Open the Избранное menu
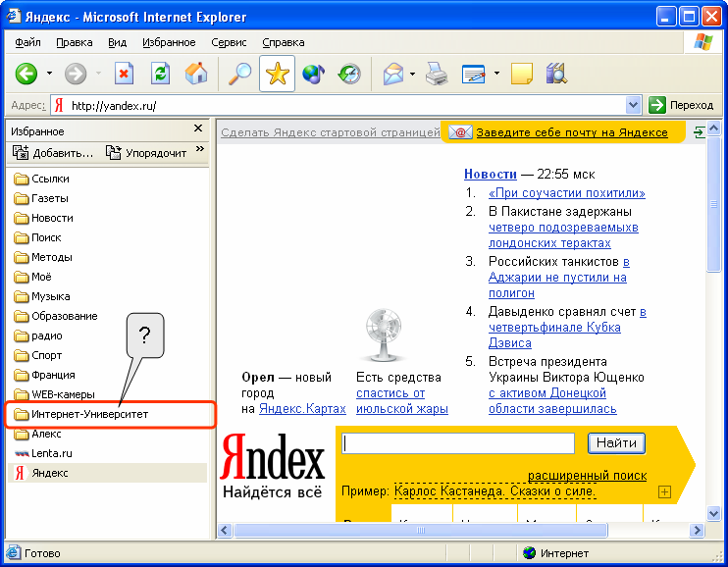This screenshot has height=567, width=728. (x=169, y=42)
